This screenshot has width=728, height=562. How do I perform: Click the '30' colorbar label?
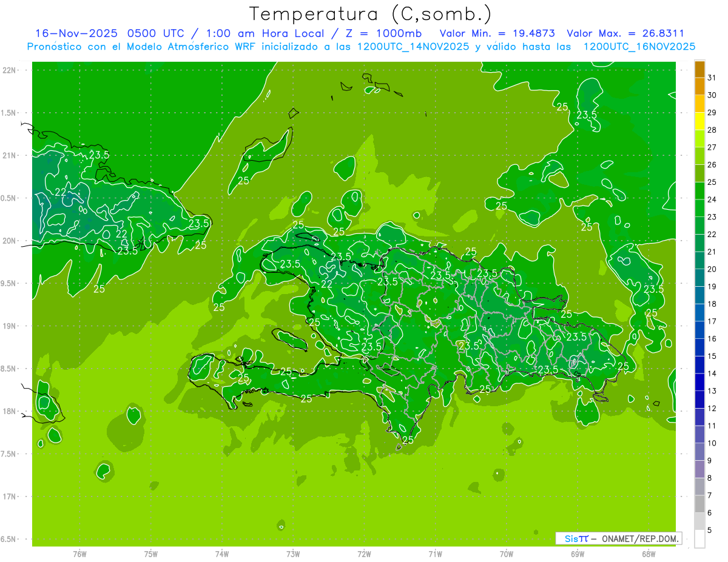712,95
